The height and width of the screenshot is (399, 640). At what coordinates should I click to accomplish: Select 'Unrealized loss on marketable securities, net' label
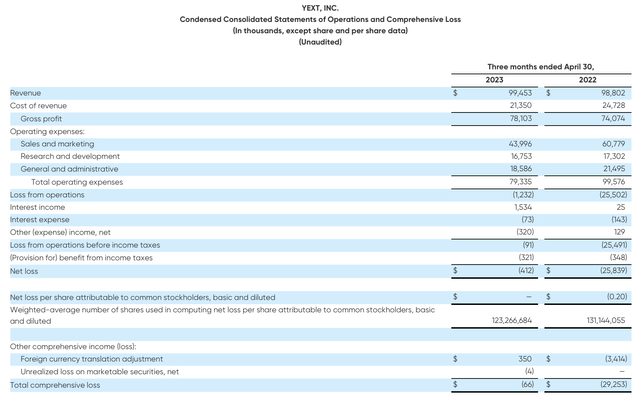[100, 372]
